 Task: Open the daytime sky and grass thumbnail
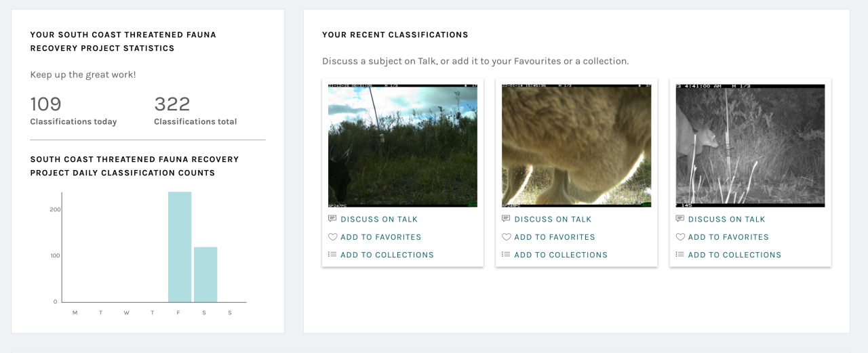pos(403,146)
